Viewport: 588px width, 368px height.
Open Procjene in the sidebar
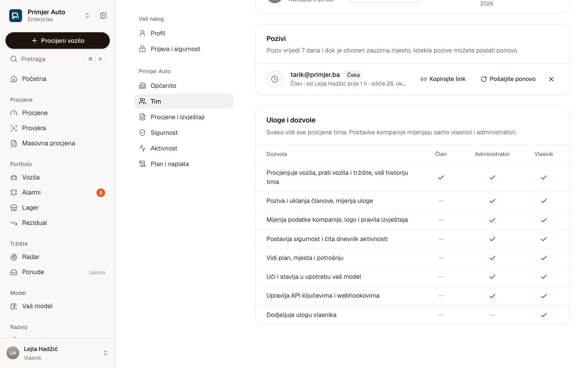[58, 113]
